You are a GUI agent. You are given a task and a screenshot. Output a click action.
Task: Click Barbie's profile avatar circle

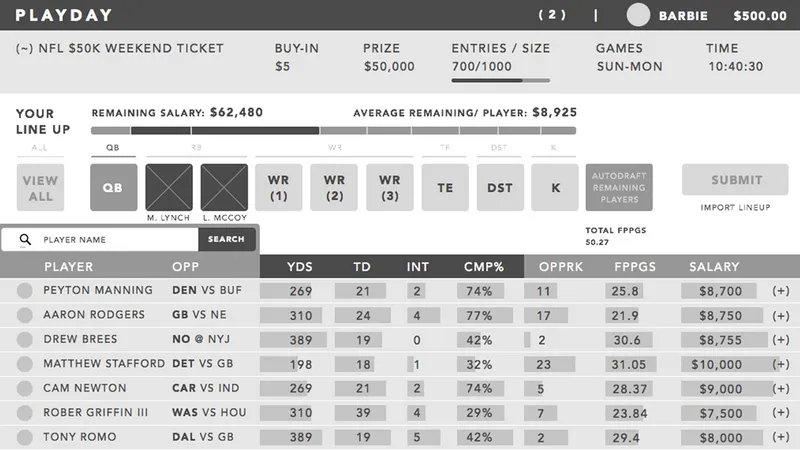pos(638,15)
